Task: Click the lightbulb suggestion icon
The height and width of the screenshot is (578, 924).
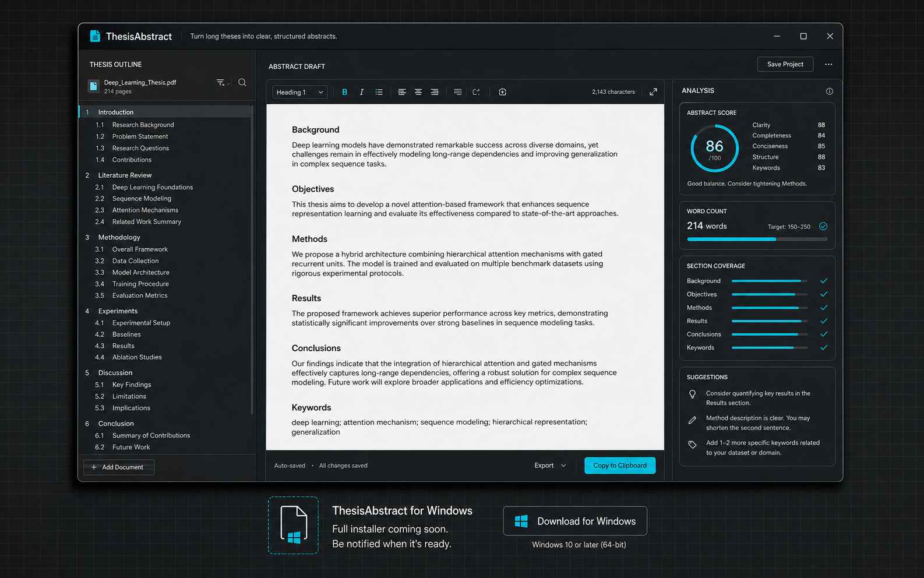Action: tap(693, 394)
